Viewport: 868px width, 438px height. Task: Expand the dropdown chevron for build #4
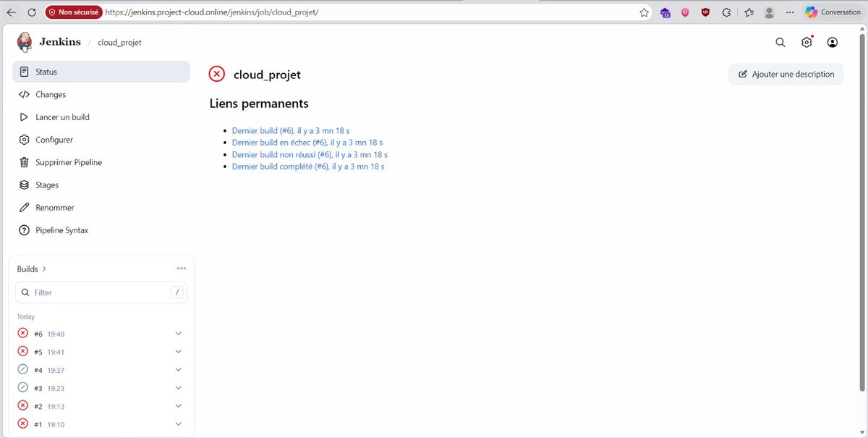[x=179, y=370]
